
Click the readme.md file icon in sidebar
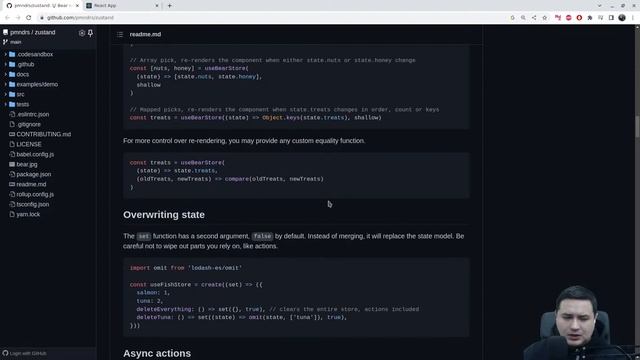(12, 184)
